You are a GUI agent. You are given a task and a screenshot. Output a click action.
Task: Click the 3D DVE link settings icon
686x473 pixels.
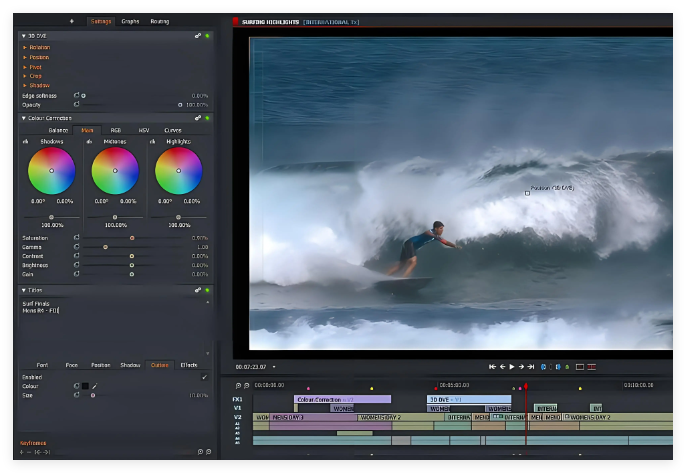tap(198, 36)
